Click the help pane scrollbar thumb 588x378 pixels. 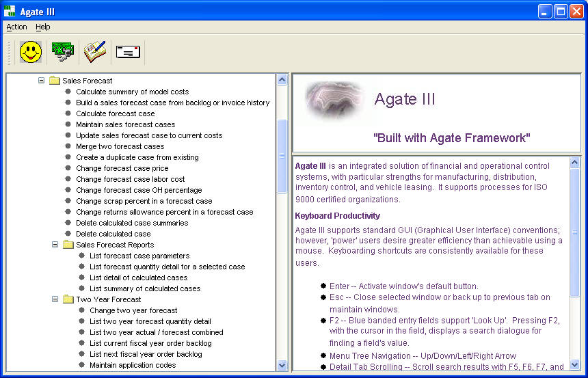coord(574,232)
